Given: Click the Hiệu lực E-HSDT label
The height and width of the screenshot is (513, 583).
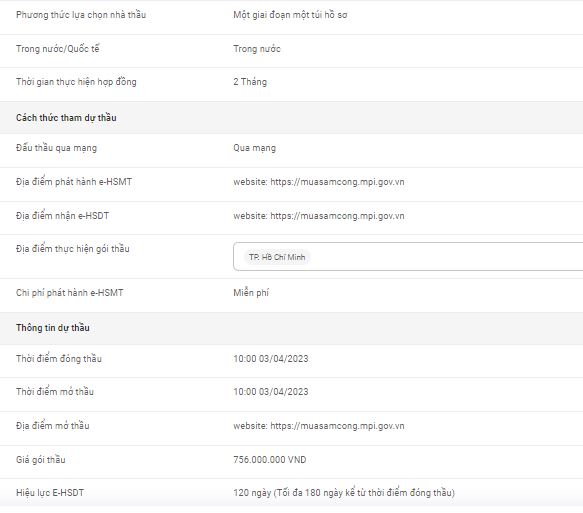Looking at the screenshot, I should (x=50, y=493).
